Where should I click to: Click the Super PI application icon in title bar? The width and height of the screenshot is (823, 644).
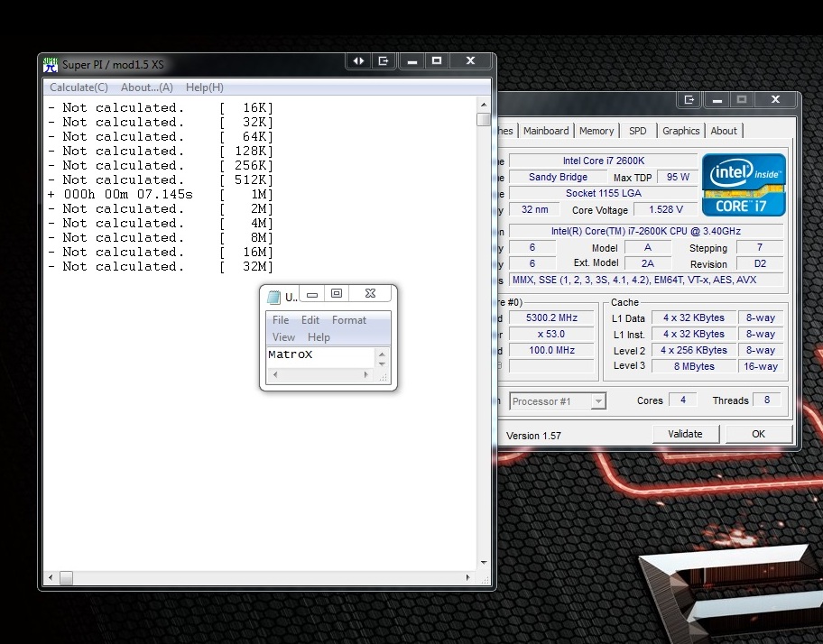[x=51, y=64]
